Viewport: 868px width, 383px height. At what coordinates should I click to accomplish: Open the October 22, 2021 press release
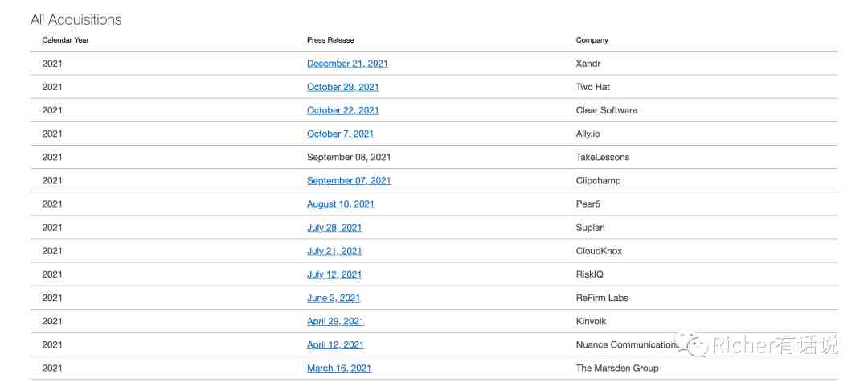(342, 110)
